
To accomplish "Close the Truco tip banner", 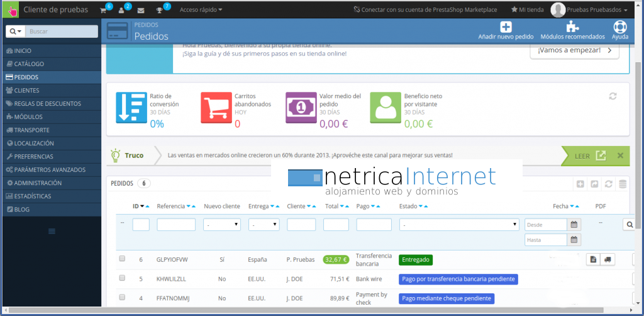I will pos(620,155).
